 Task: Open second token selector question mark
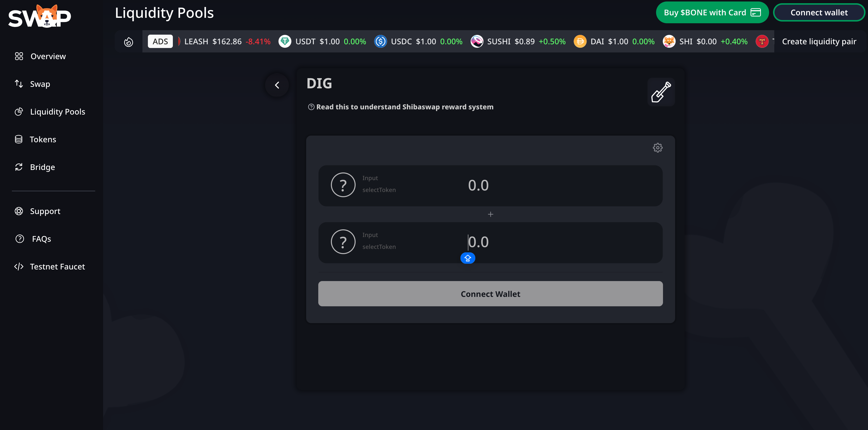[343, 242]
